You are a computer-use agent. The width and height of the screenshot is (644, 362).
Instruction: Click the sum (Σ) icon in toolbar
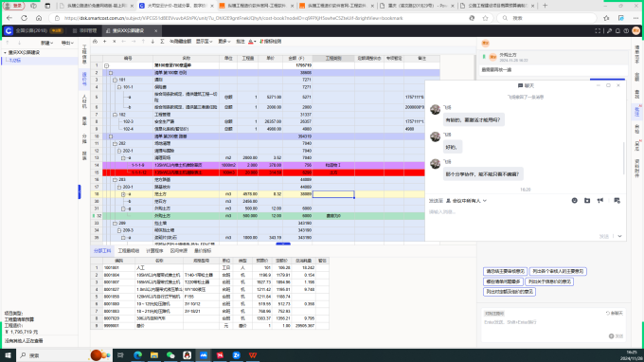coord(162,42)
